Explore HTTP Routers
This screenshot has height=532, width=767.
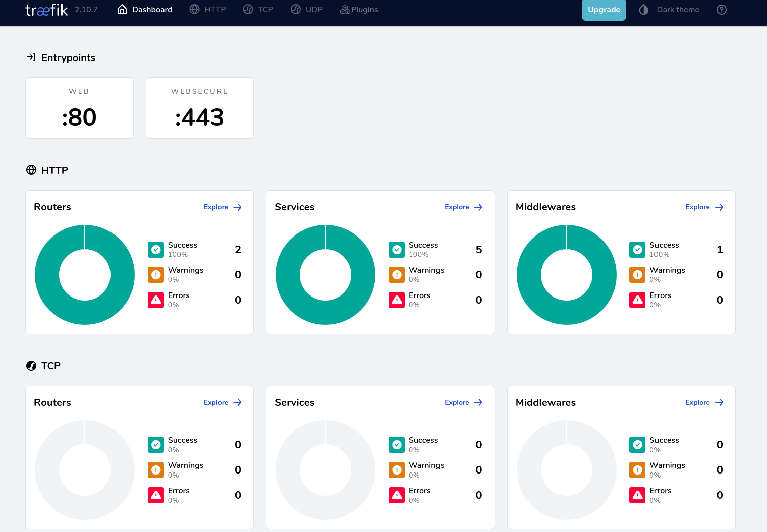click(x=223, y=207)
